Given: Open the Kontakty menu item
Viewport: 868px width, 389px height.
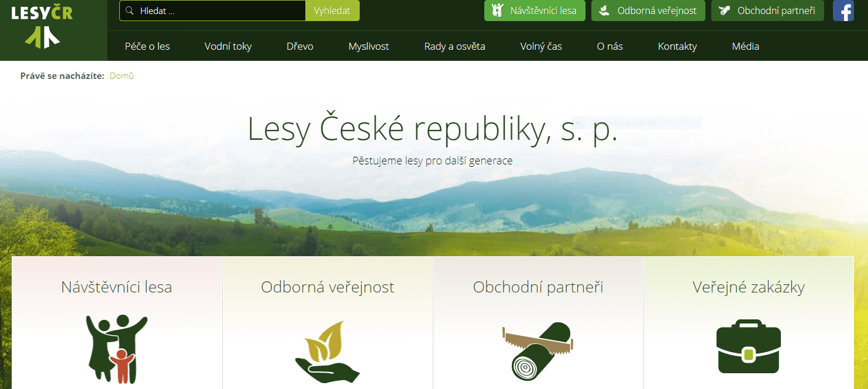Looking at the screenshot, I should 677,46.
